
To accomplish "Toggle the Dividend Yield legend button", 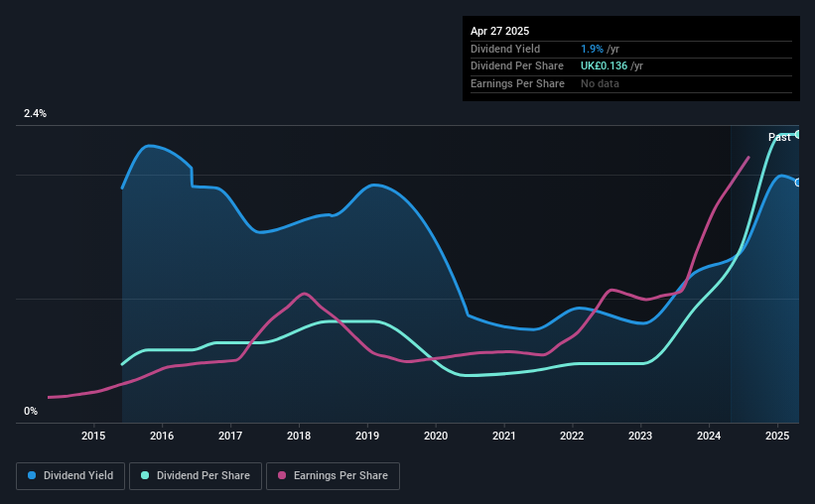I will tap(70, 476).
